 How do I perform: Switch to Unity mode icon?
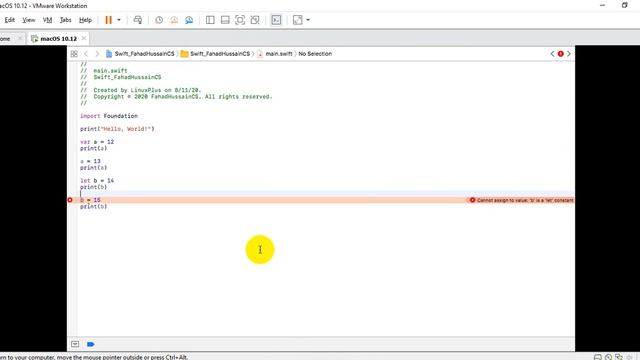255,20
